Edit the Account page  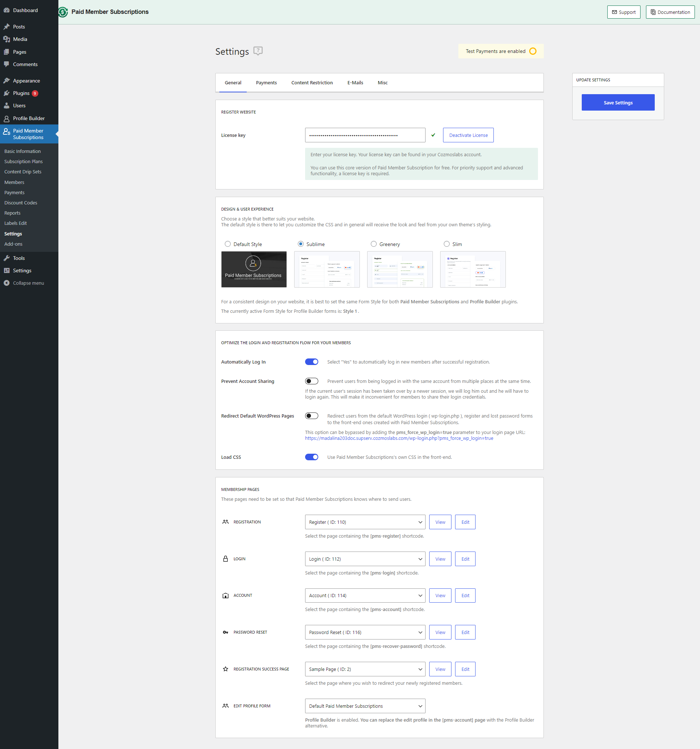click(465, 595)
